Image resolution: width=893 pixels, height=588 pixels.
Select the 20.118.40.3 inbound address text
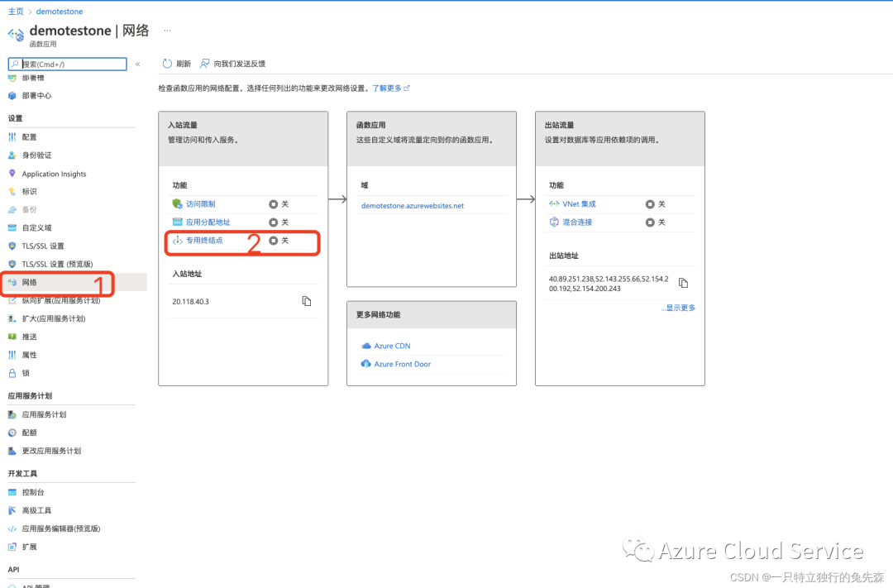click(191, 301)
